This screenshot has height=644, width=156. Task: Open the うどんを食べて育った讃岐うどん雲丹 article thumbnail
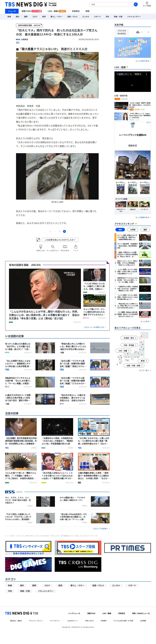click(x=21, y=462)
